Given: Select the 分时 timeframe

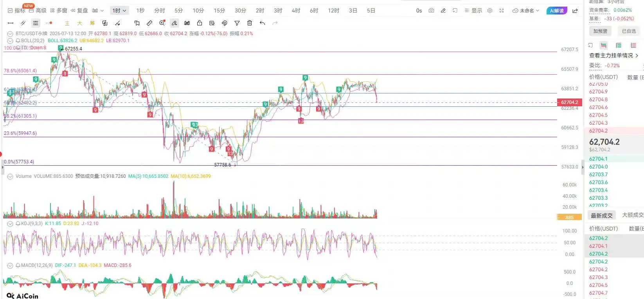Looking at the screenshot, I should [160, 11].
